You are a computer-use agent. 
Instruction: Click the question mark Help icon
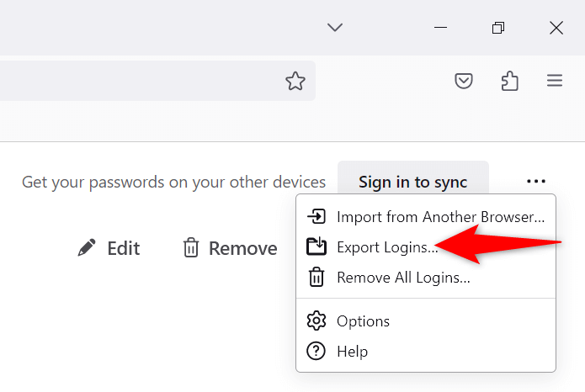pyautogui.click(x=316, y=351)
